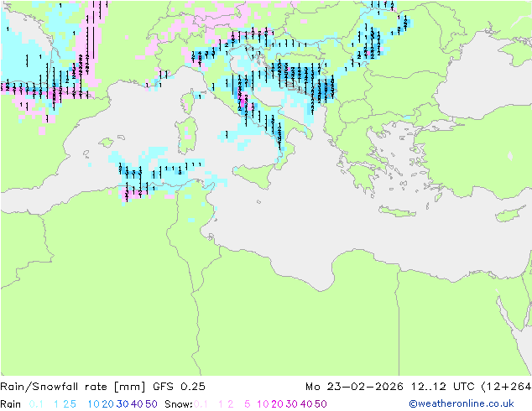Select the Snow legend value 10
The image size is (532, 411).
coord(263,404)
